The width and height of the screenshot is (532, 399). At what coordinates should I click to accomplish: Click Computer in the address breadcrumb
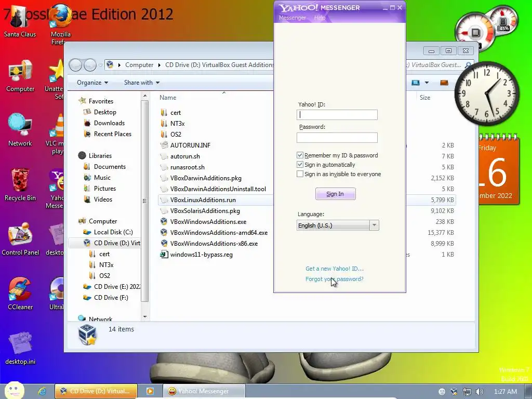tap(139, 65)
